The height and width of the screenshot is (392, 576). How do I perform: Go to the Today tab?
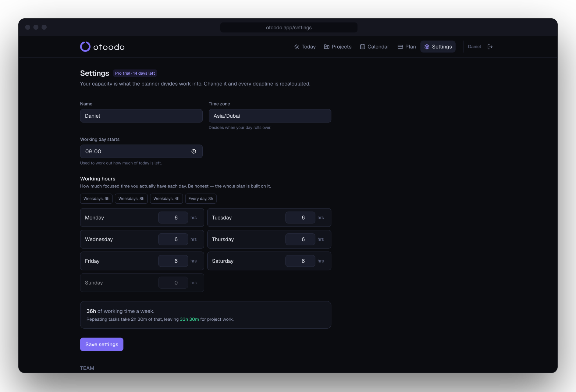point(305,47)
